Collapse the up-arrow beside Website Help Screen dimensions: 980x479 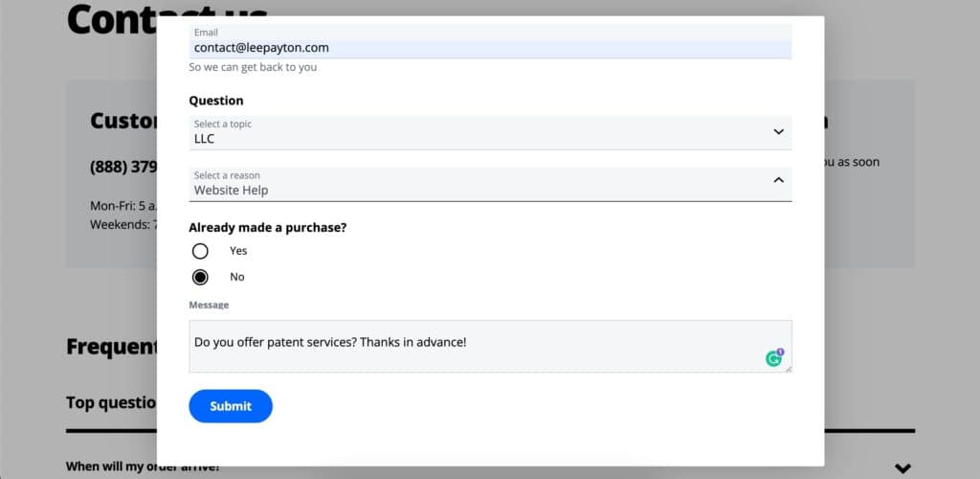pyautogui.click(x=778, y=180)
